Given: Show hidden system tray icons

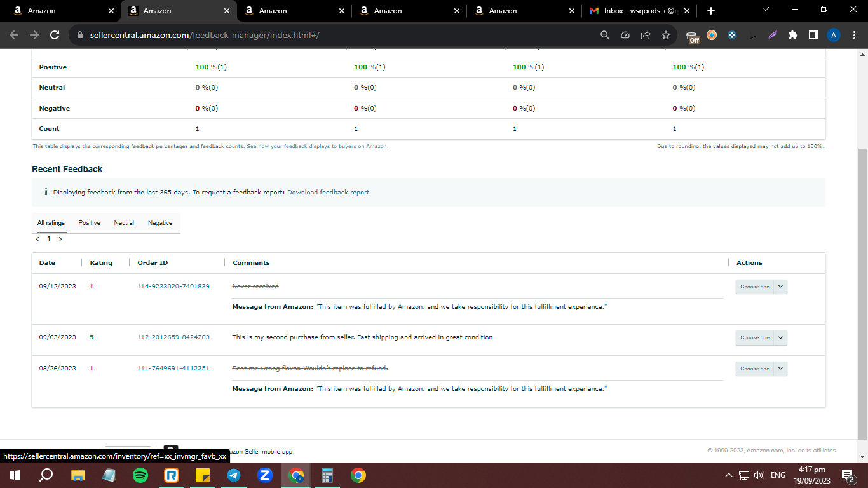Looking at the screenshot, I should [729, 475].
